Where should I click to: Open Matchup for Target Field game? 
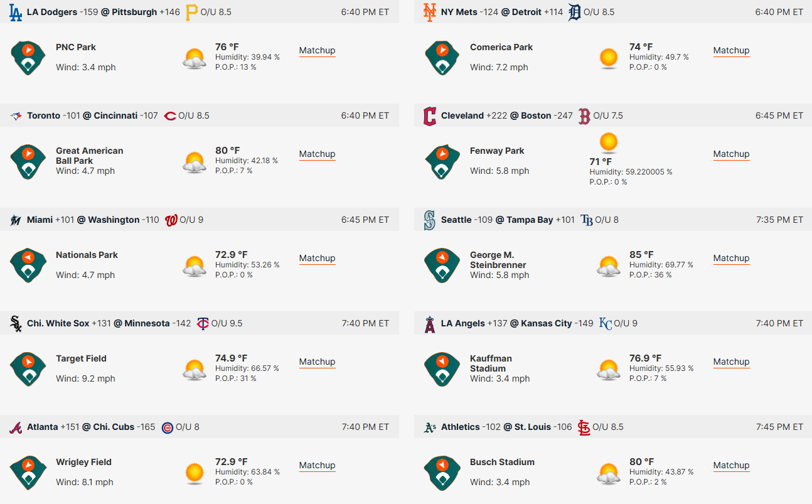317,362
